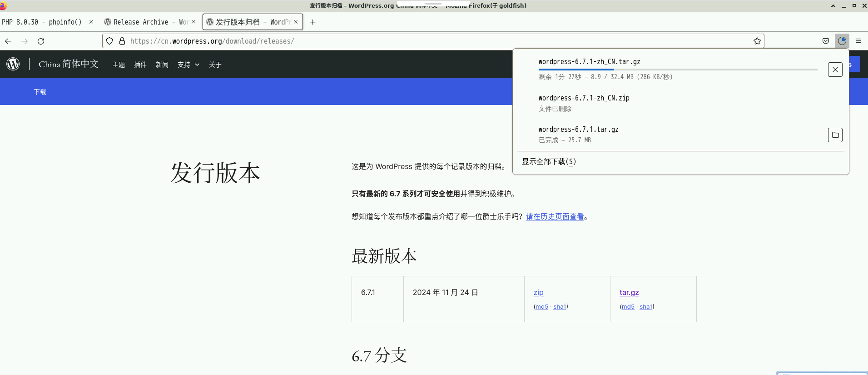Click the 2024 年 11 月 24 日 date cell
This screenshot has height=375, width=868.
click(464, 299)
